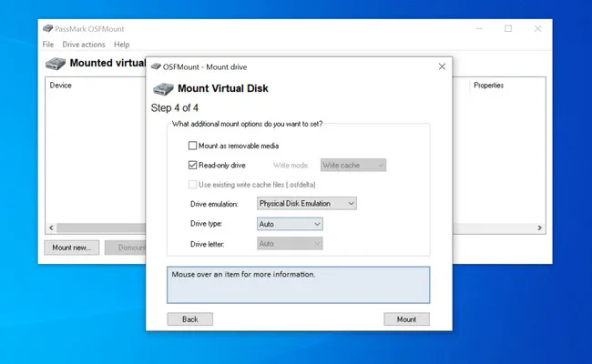Click the 'Write mode:' label

coord(291,166)
